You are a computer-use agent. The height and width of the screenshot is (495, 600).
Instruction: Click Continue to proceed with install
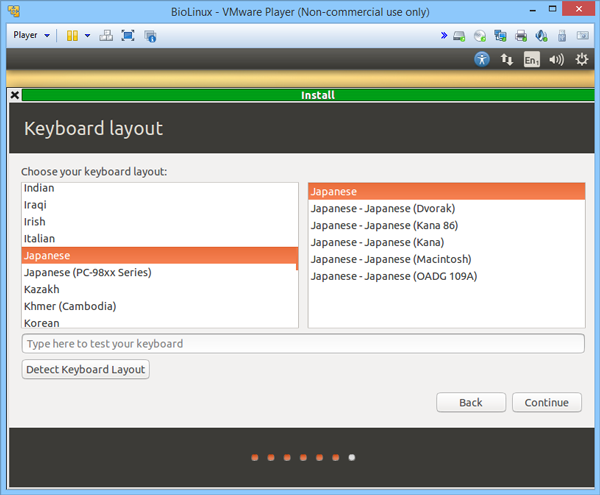point(546,402)
